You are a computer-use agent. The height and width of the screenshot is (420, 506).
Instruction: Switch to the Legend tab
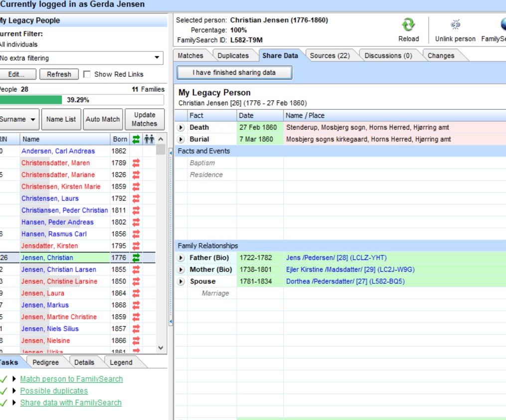[121, 362]
